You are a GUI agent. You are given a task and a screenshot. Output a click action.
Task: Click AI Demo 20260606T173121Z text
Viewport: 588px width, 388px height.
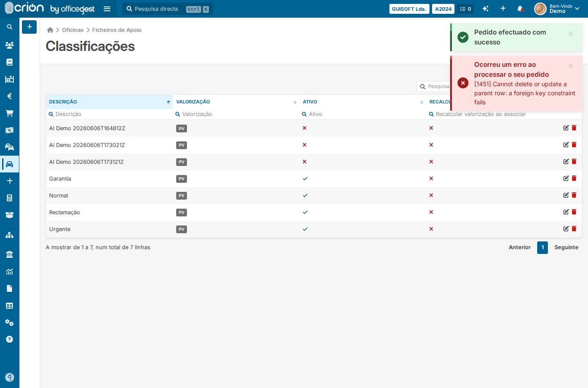(86, 162)
